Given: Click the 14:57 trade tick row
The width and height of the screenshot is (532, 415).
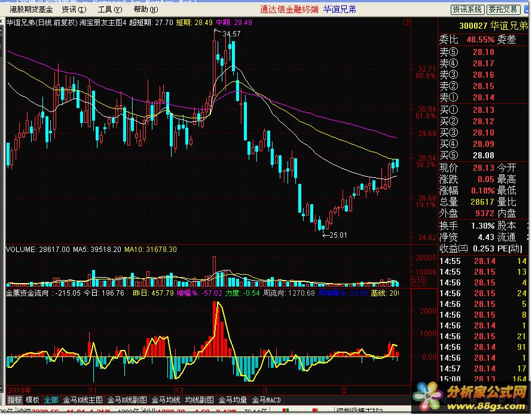Looking at the screenshot, I should (x=483, y=368).
